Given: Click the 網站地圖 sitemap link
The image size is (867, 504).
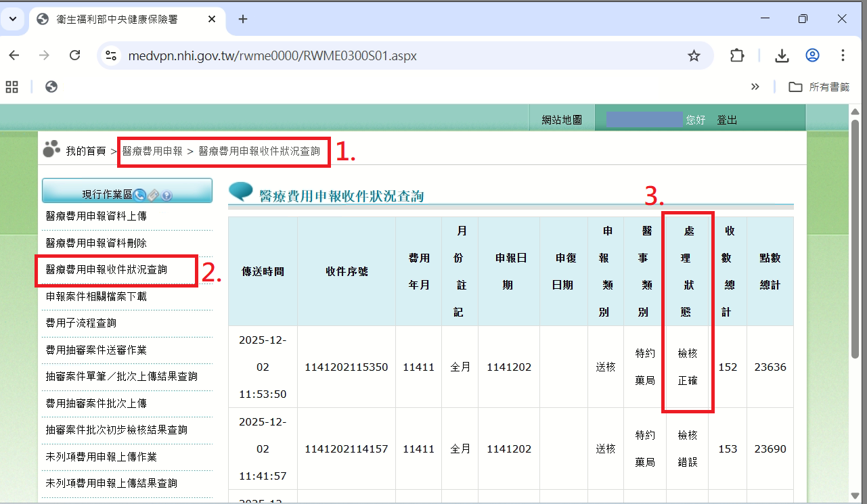Looking at the screenshot, I should [x=562, y=120].
